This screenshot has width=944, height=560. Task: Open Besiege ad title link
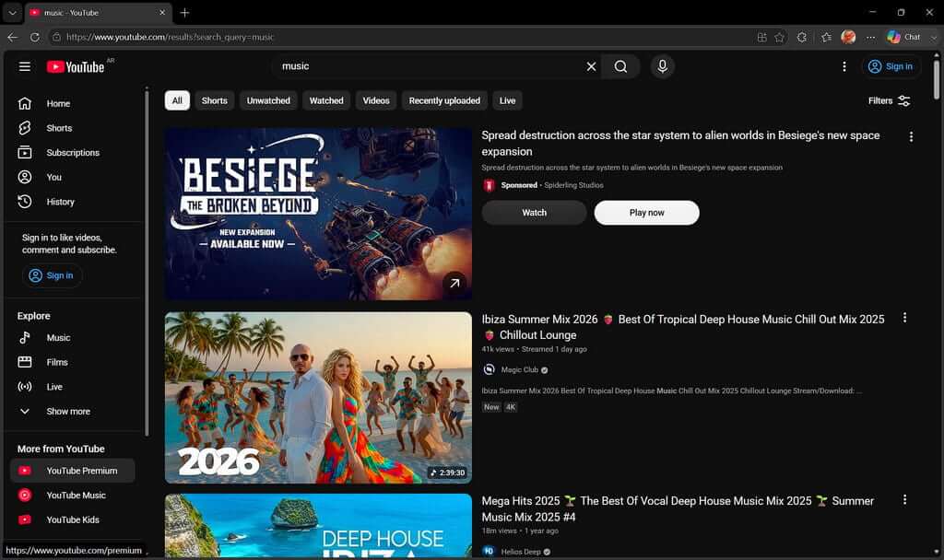pyautogui.click(x=680, y=143)
